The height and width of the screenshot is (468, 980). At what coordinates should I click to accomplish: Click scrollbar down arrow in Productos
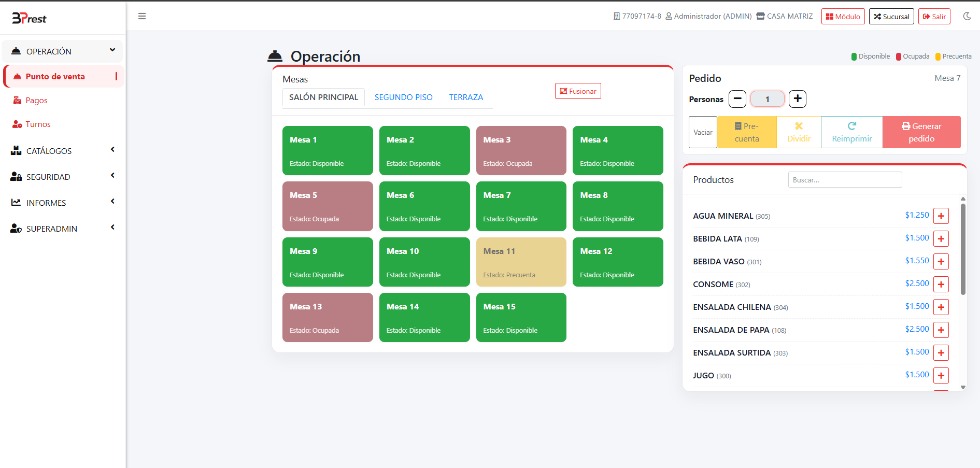(963, 387)
